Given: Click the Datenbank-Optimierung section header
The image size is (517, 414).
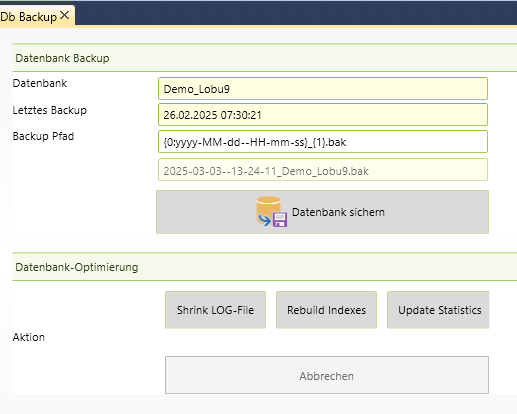Looking at the screenshot, I should [264, 267].
